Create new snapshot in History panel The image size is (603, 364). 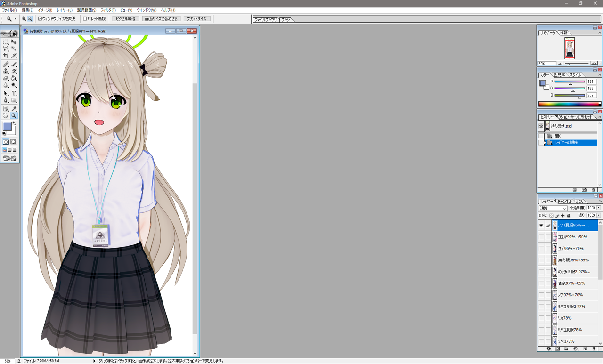(584, 190)
